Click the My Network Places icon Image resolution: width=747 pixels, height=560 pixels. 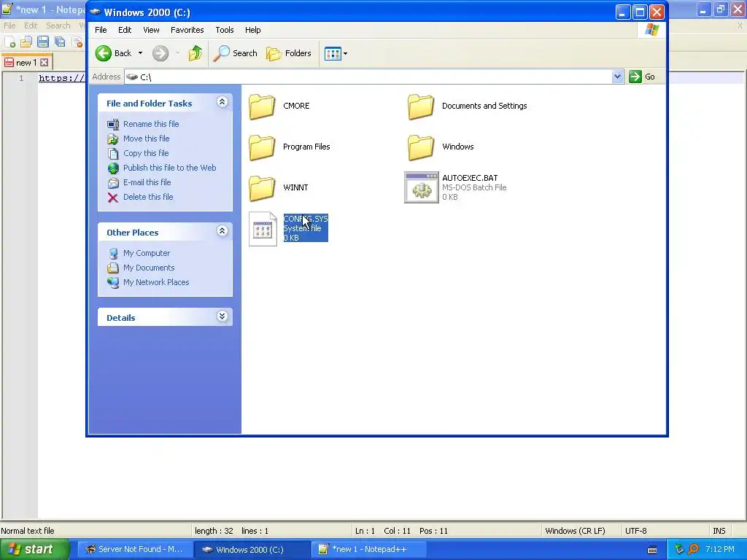point(113,282)
